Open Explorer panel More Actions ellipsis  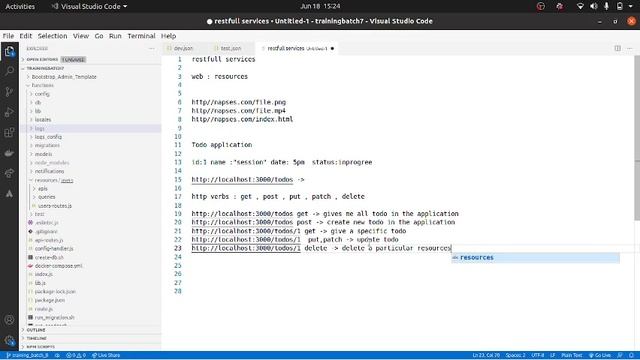tap(151, 48)
